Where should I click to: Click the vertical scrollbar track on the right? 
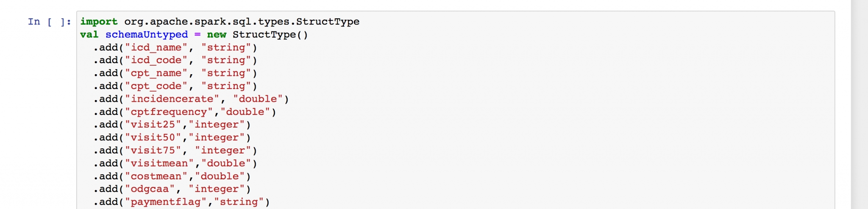click(859, 104)
